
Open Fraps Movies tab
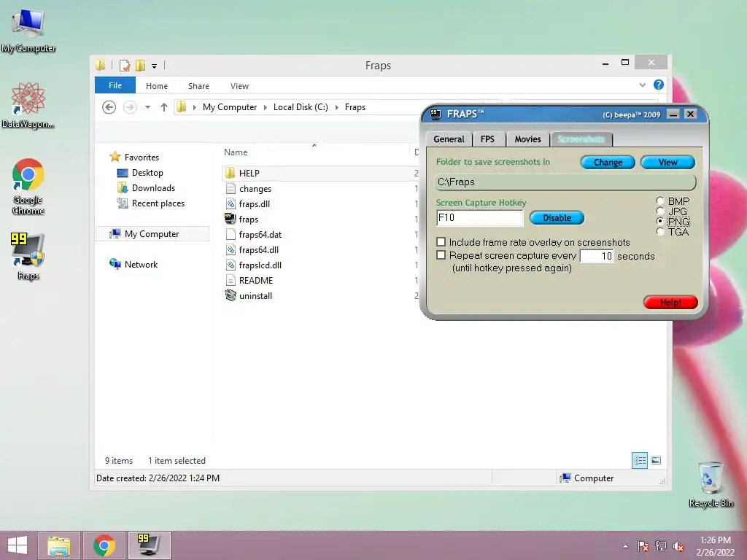coord(527,139)
